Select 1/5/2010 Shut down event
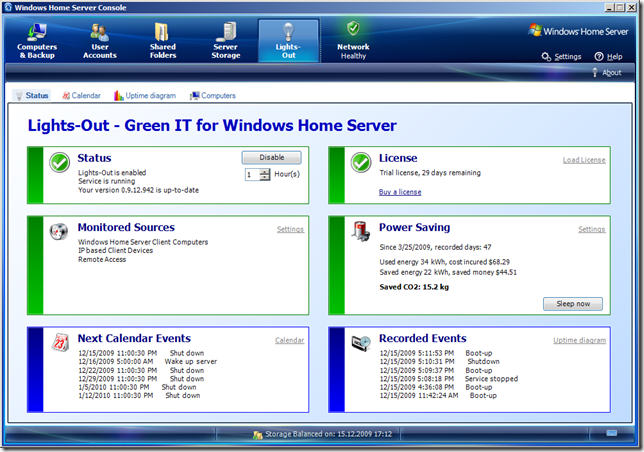 point(137,387)
